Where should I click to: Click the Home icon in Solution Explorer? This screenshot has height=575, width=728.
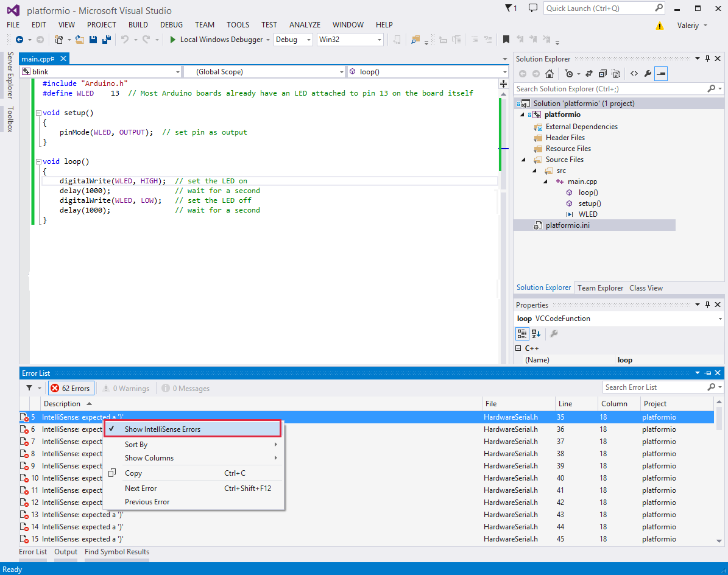550,73
